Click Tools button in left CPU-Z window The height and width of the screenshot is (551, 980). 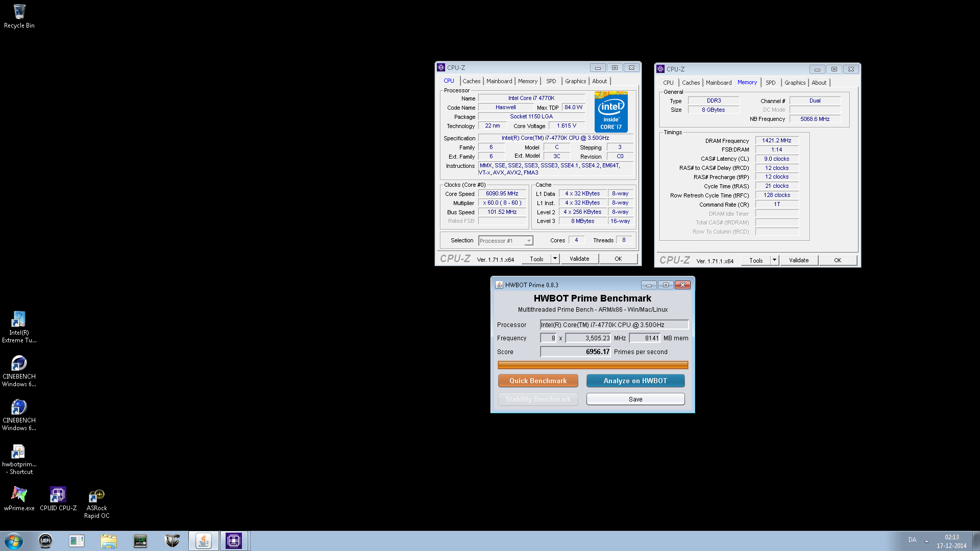536,259
